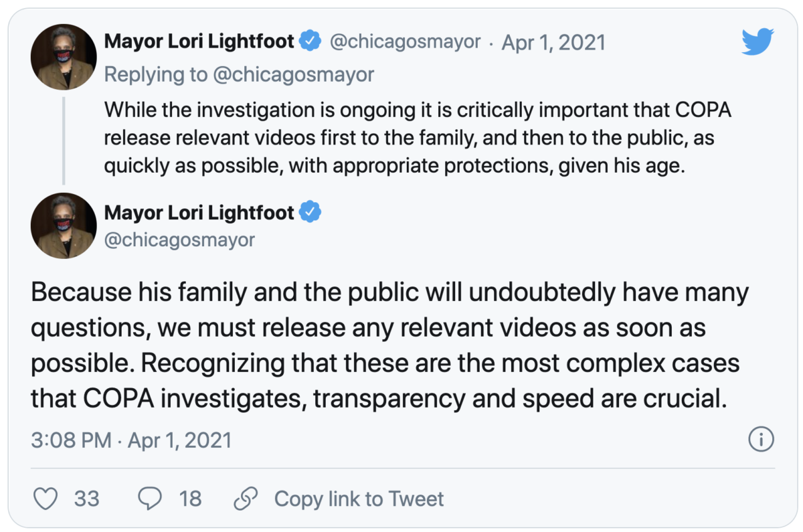
Task: Click the chain link icon
Action: (x=246, y=499)
